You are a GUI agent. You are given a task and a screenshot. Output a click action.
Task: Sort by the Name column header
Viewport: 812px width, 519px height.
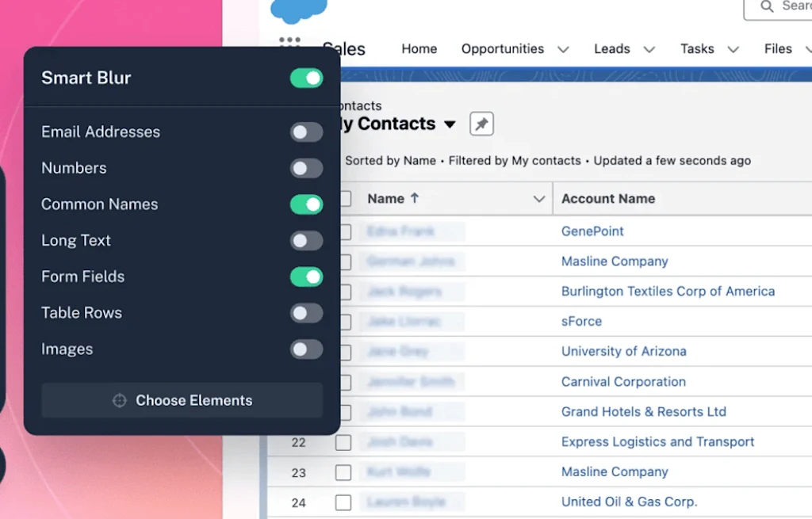pyautogui.click(x=386, y=199)
